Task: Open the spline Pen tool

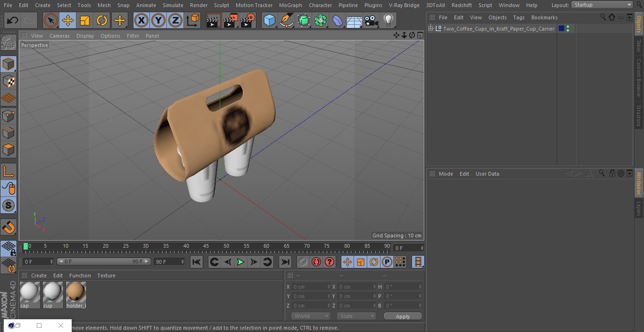Action: (x=287, y=20)
